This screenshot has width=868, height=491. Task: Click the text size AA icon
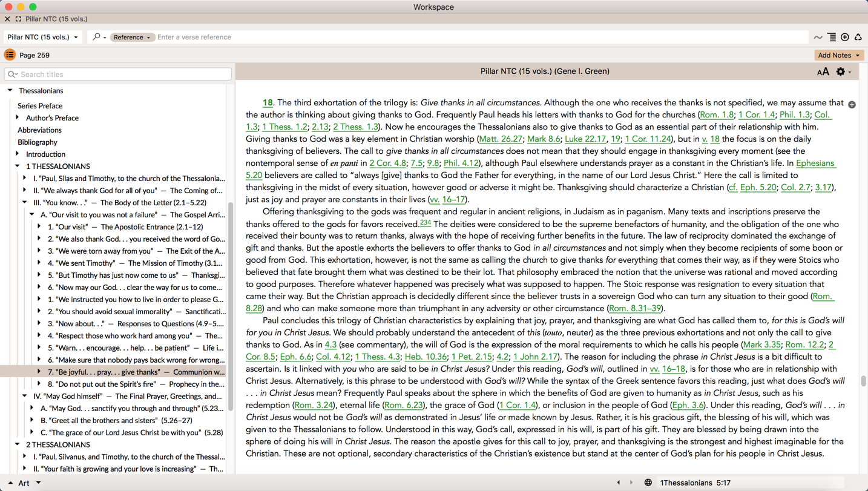[x=823, y=72]
